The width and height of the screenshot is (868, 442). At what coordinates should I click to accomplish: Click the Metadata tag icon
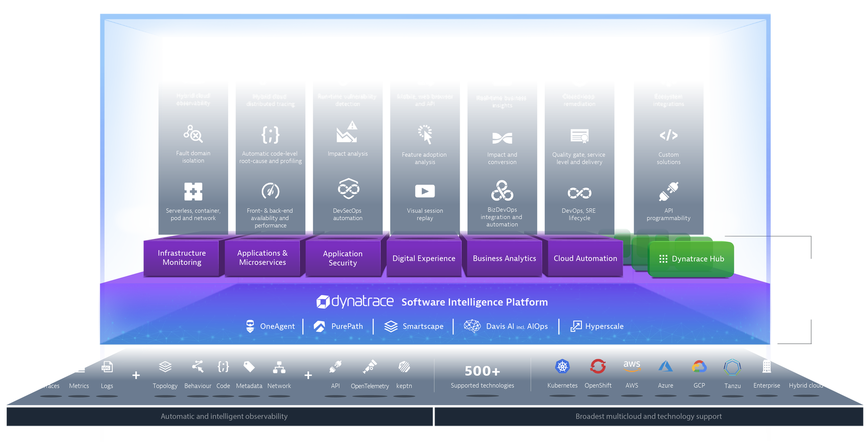click(249, 367)
